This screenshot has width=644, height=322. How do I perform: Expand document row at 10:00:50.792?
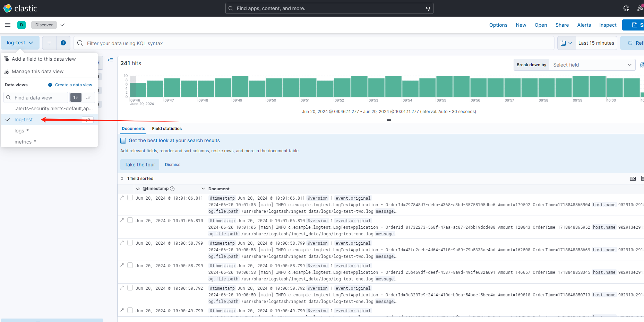pyautogui.click(x=122, y=288)
